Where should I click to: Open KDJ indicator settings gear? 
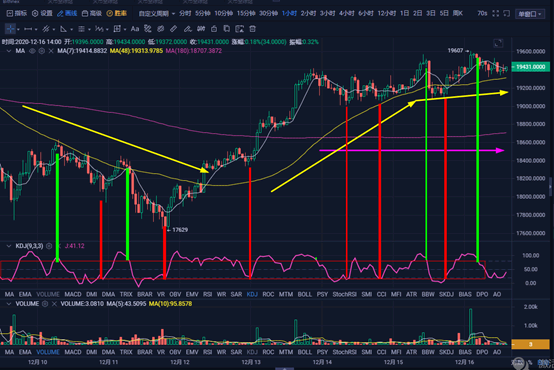(49, 246)
